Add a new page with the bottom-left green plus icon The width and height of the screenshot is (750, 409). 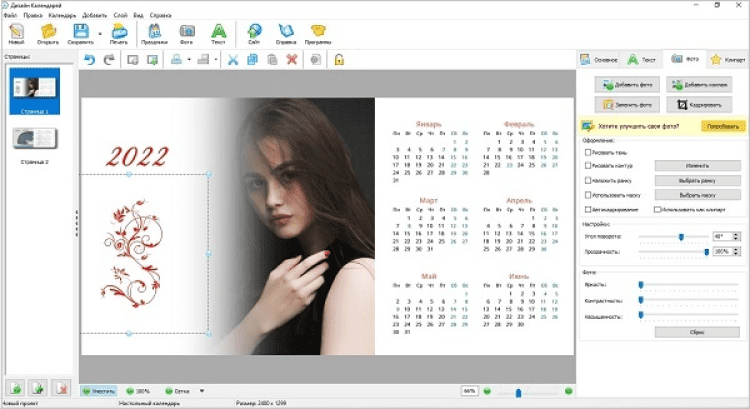point(16,388)
